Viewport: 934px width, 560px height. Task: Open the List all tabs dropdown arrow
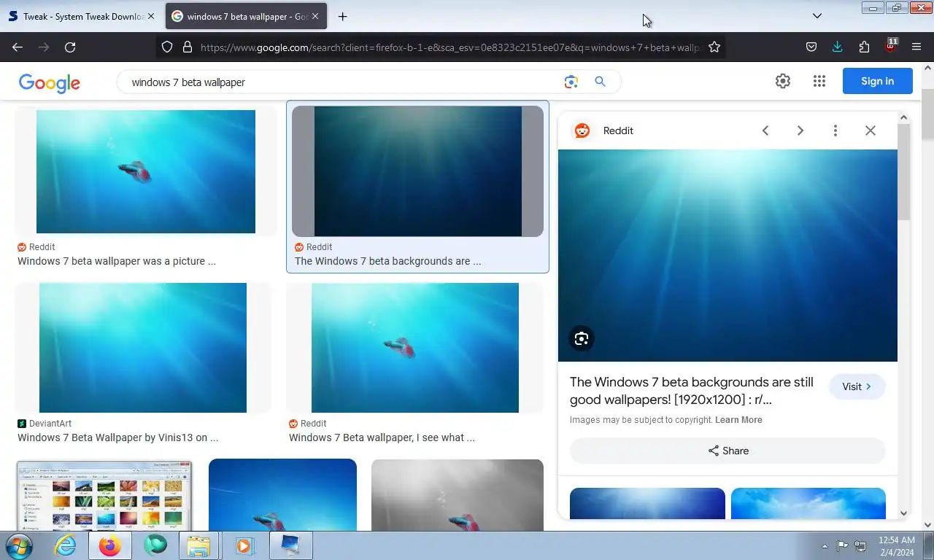pyautogui.click(x=817, y=16)
